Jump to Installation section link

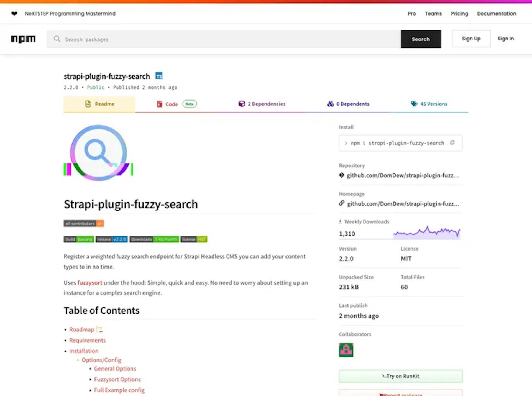[84, 351]
